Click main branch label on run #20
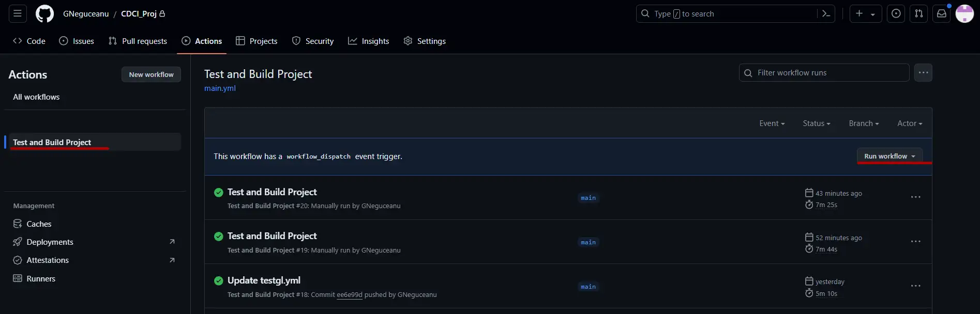The image size is (980, 314). coord(588,198)
